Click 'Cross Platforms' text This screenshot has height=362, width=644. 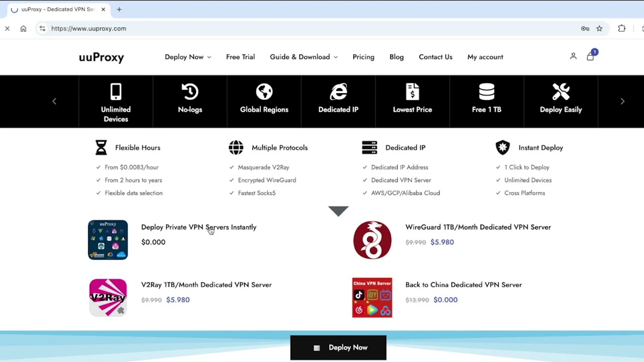point(525,193)
